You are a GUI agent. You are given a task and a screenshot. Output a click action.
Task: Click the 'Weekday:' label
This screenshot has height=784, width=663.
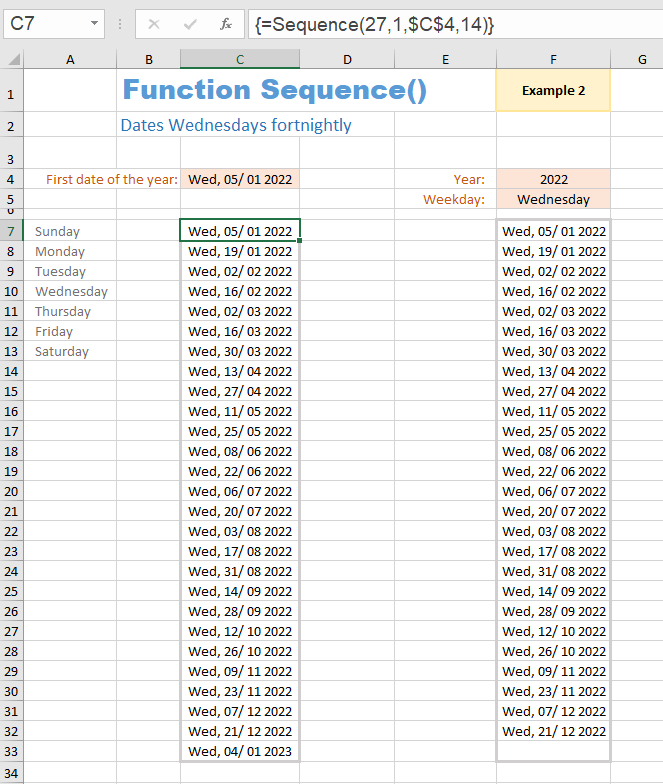(454, 199)
